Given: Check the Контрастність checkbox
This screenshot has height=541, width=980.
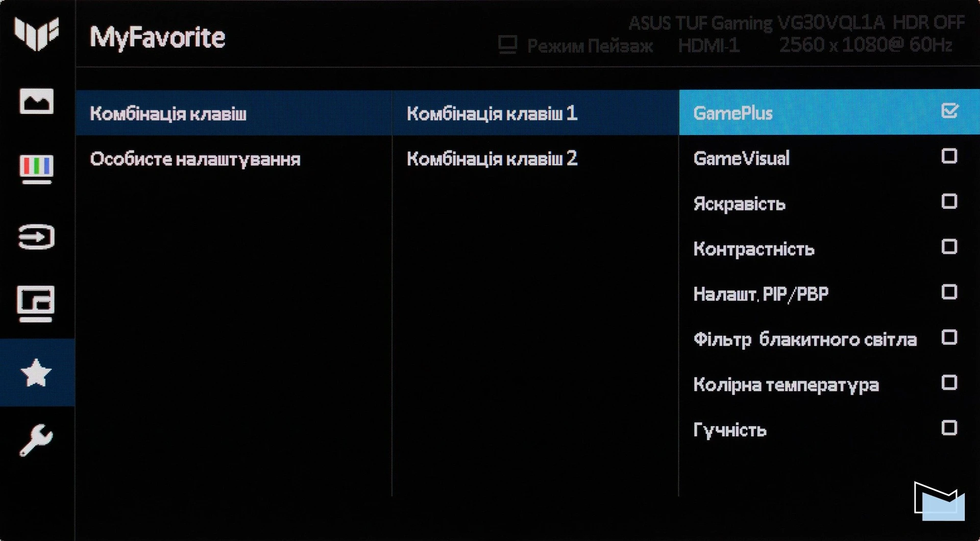Looking at the screenshot, I should 949,247.
